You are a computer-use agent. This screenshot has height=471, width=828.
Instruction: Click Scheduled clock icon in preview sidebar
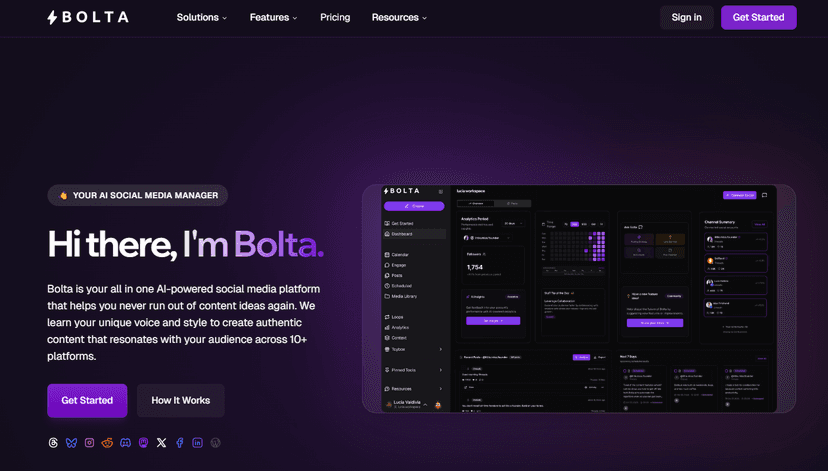[387, 286]
